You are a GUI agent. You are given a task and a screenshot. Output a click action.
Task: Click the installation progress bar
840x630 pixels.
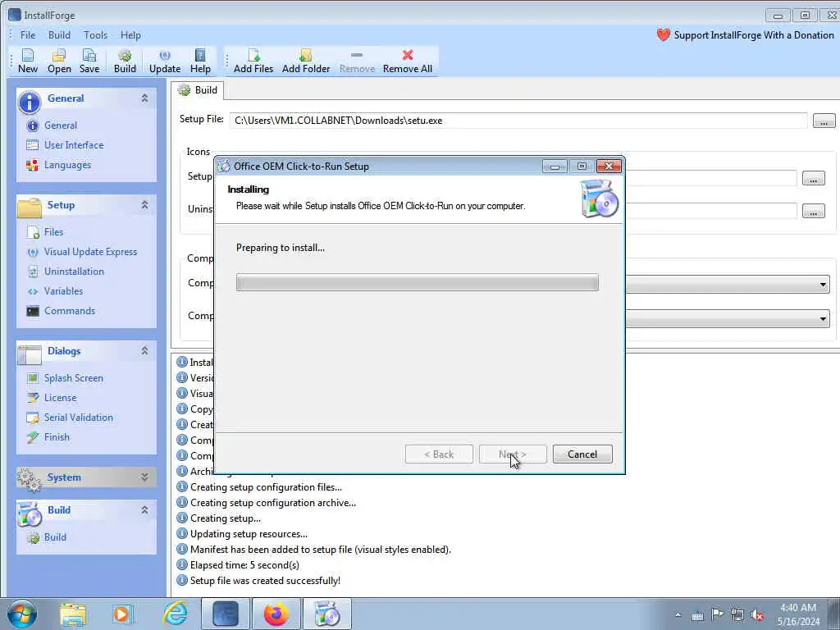[x=417, y=282]
